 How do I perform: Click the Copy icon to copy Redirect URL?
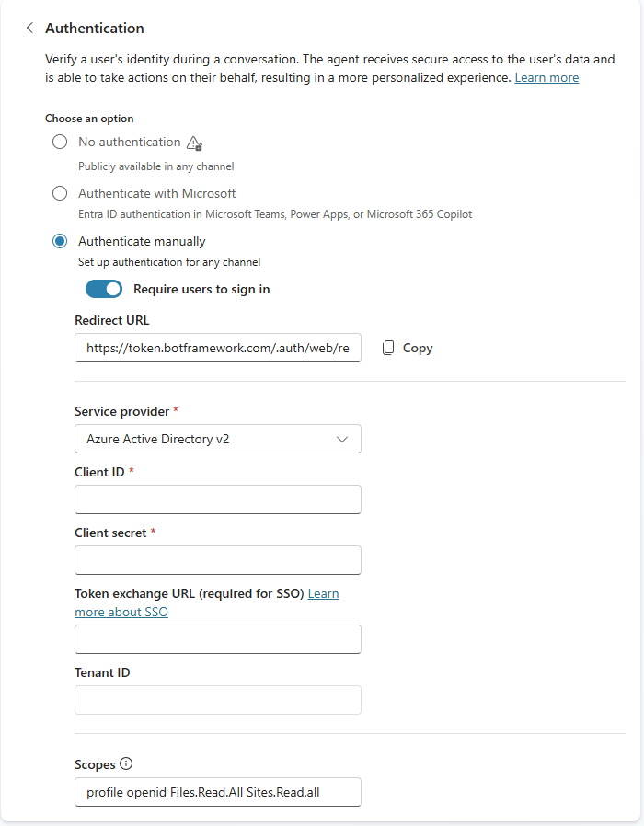pyautogui.click(x=390, y=348)
